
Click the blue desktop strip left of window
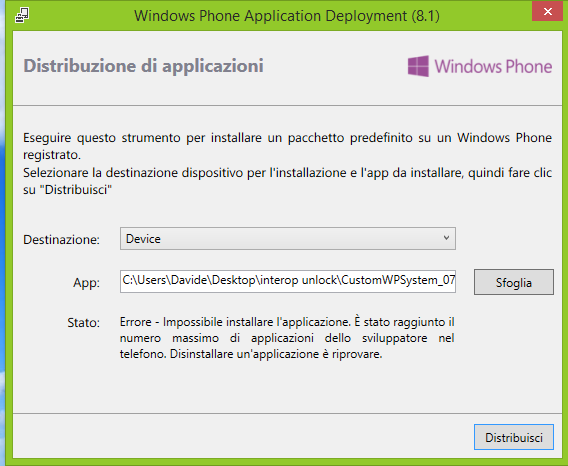pyautogui.click(x=2, y=232)
